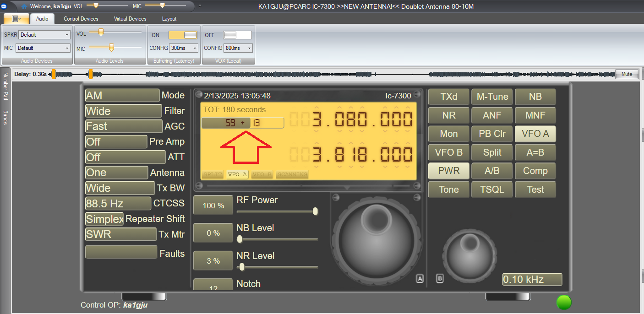Change the Buffering CONFIG 300ms dropdown

[184, 48]
